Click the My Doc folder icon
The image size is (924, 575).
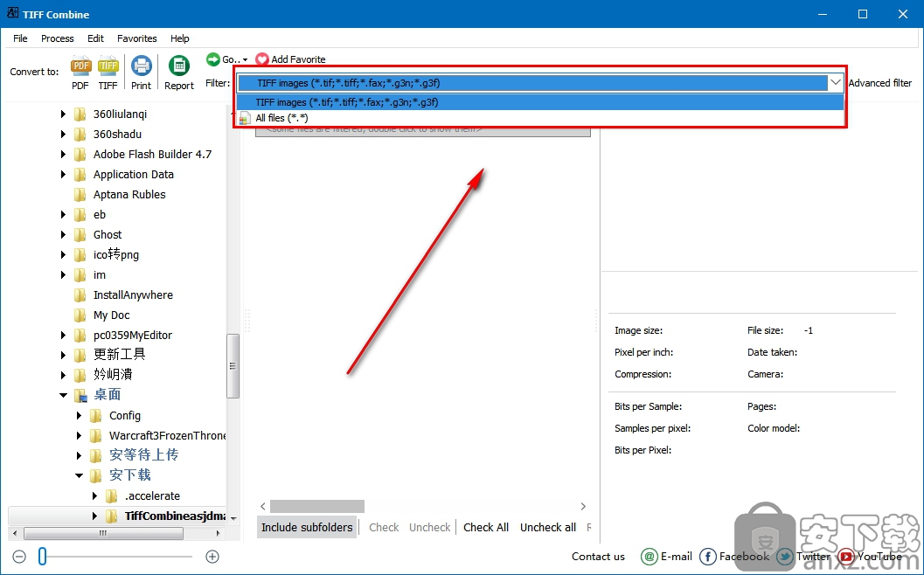[x=80, y=315]
